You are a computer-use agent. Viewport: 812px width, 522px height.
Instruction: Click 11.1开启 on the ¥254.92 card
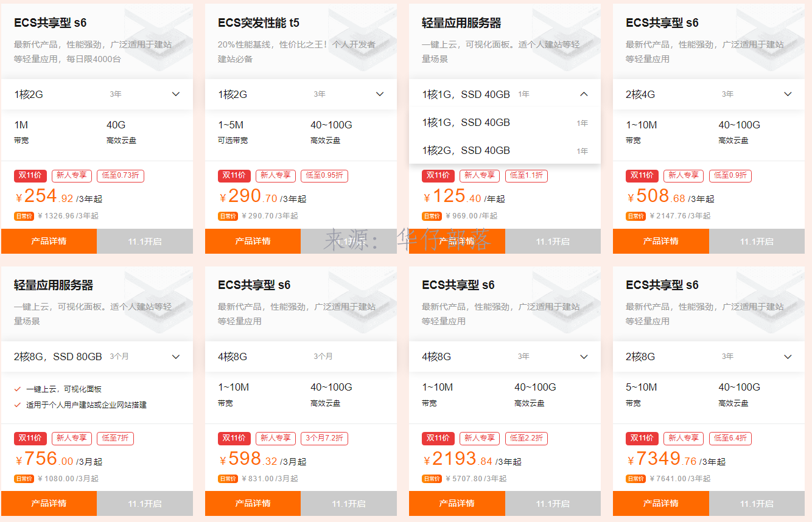click(145, 241)
